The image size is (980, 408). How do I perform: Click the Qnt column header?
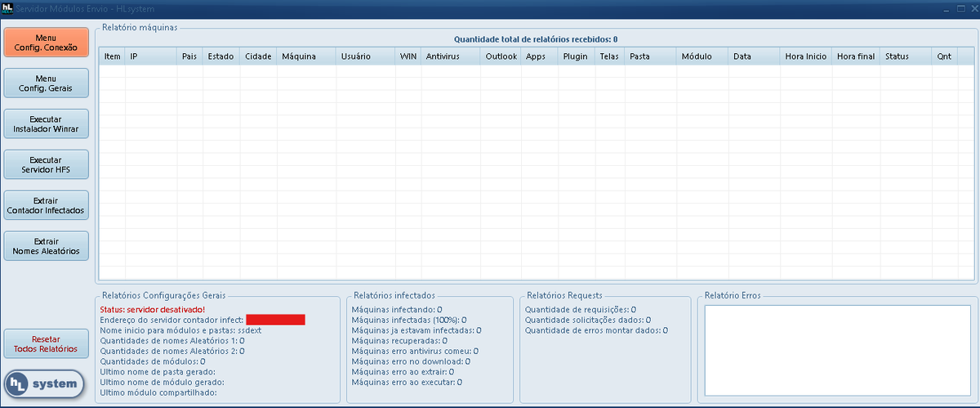click(x=945, y=56)
